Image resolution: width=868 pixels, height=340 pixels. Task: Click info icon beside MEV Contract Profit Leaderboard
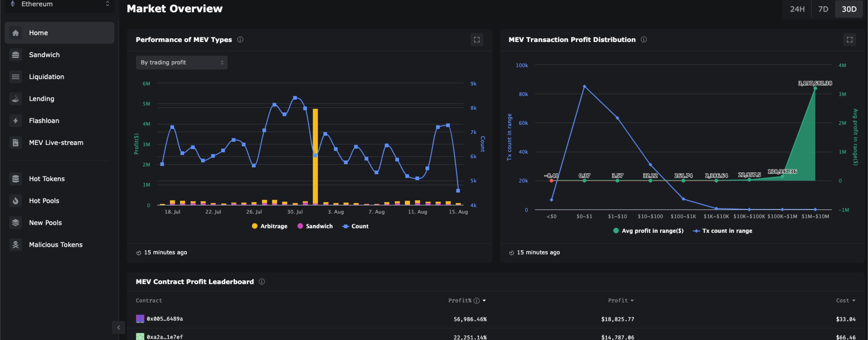262,282
